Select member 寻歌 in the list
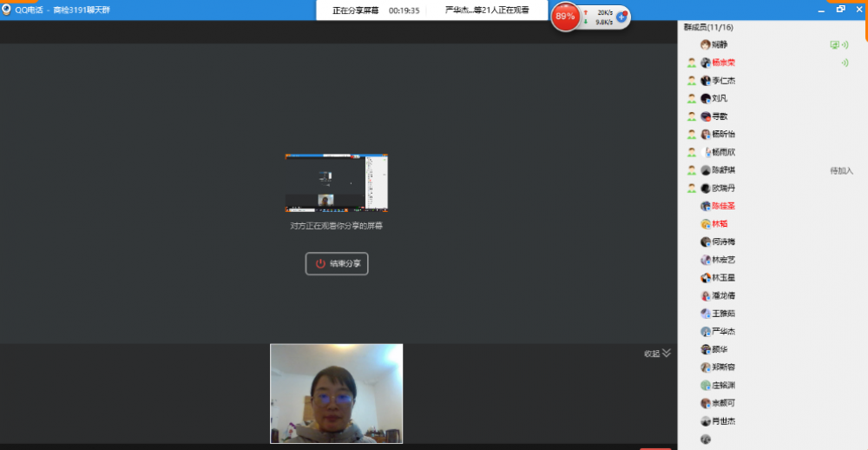Screen dimensions: 868x450 pyautogui.click(x=720, y=116)
